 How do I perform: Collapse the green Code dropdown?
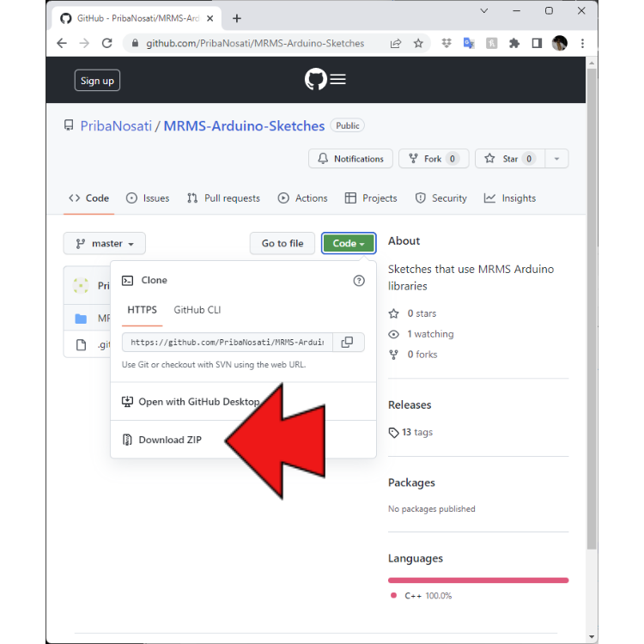[348, 243]
